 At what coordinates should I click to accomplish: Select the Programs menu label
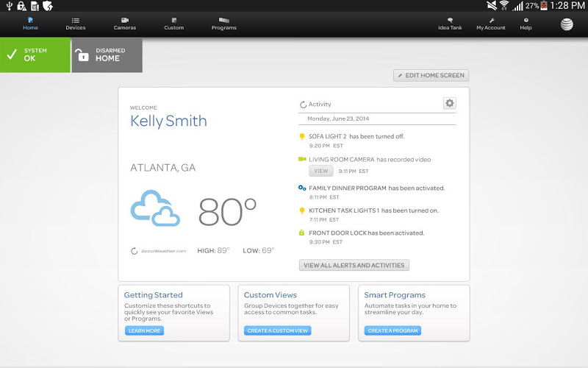(x=224, y=28)
